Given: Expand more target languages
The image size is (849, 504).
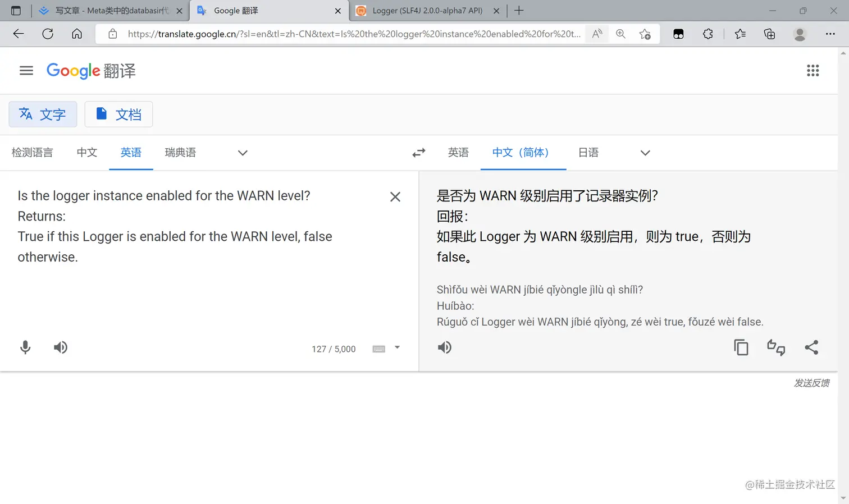Looking at the screenshot, I should [x=645, y=153].
